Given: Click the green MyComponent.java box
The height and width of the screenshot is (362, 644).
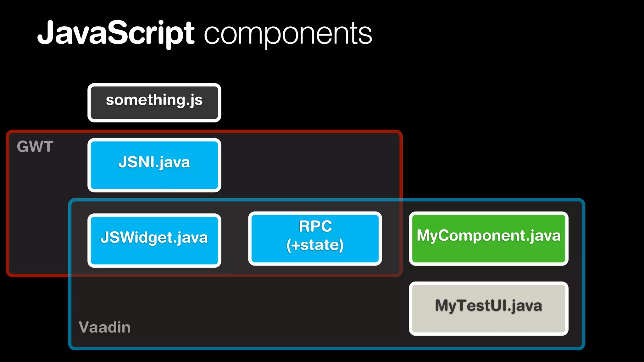Looking at the screenshot, I should 488,239.
